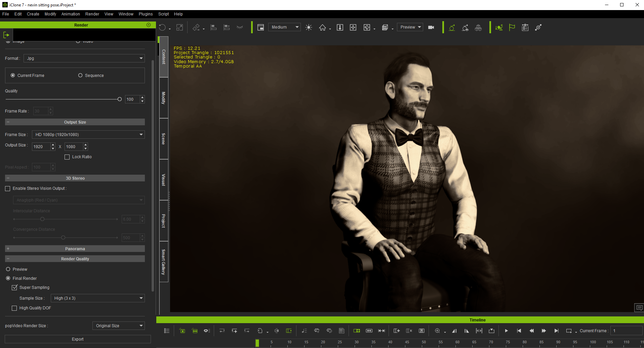
Task: Open the Format Jpg dropdown
Action: 84,58
